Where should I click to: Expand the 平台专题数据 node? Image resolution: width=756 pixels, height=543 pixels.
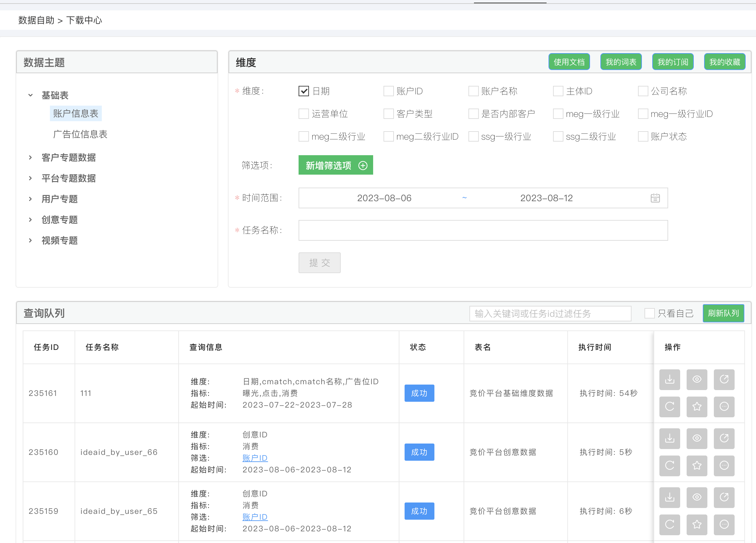point(30,178)
